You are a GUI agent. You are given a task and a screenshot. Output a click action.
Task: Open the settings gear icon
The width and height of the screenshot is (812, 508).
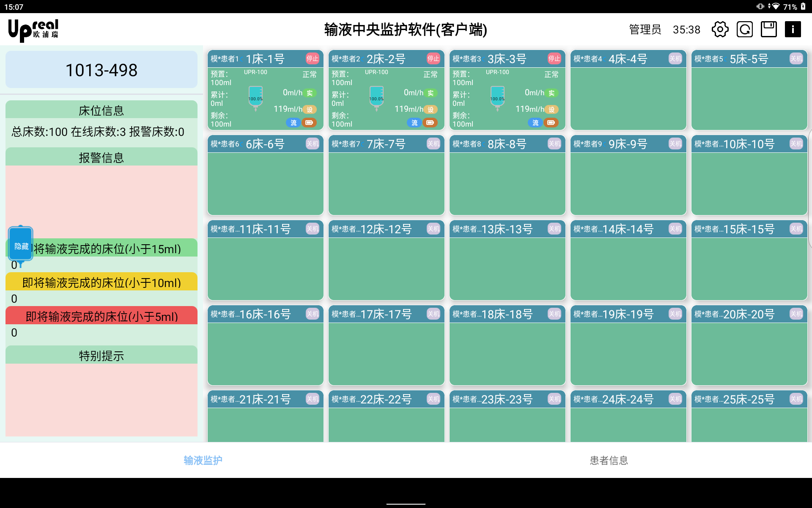(719, 29)
